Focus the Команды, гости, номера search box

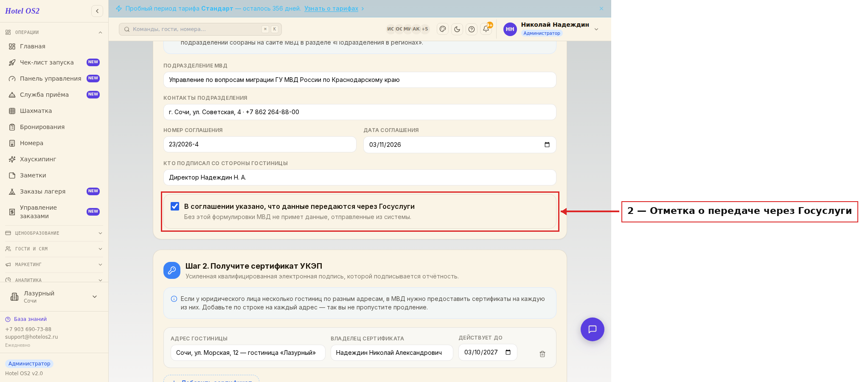pos(200,29)
